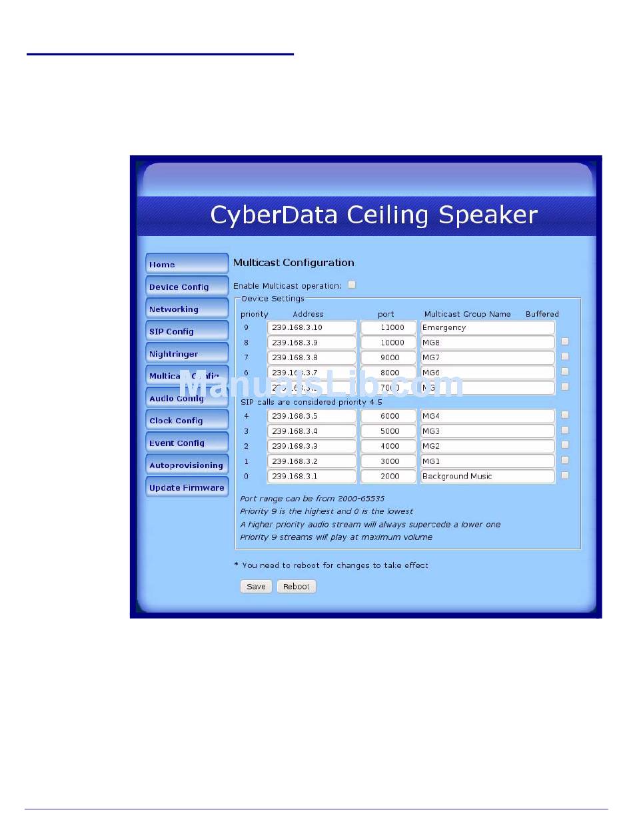This screenshot has width=633, height=840.
Task: Click the Multicast Group Name column header
Action: pos(468,314)
